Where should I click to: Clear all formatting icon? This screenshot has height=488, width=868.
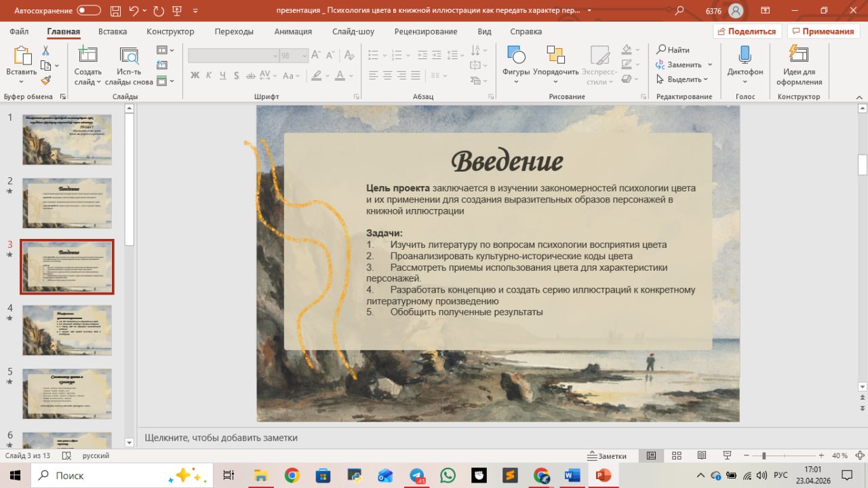click(x=350, y=56)
